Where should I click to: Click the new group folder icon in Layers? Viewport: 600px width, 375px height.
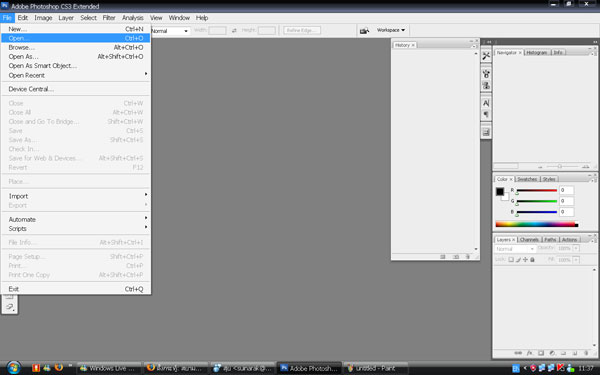coord(563,353)
